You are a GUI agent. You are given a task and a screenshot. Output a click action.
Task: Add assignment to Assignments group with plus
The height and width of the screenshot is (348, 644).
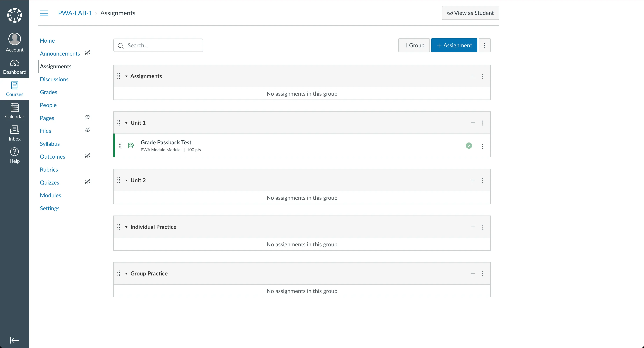click(x=472, y=76)
